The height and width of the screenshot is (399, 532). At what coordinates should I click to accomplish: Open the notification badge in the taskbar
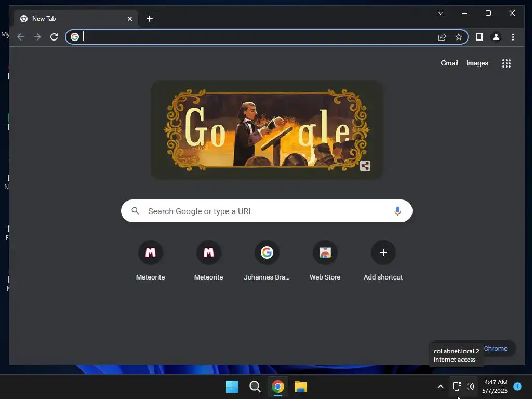(517, 387)
